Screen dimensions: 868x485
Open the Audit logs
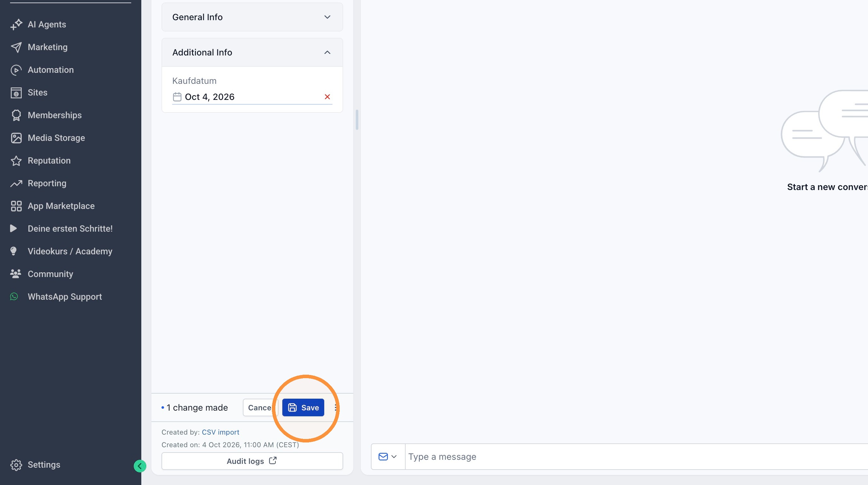(252, 461)
